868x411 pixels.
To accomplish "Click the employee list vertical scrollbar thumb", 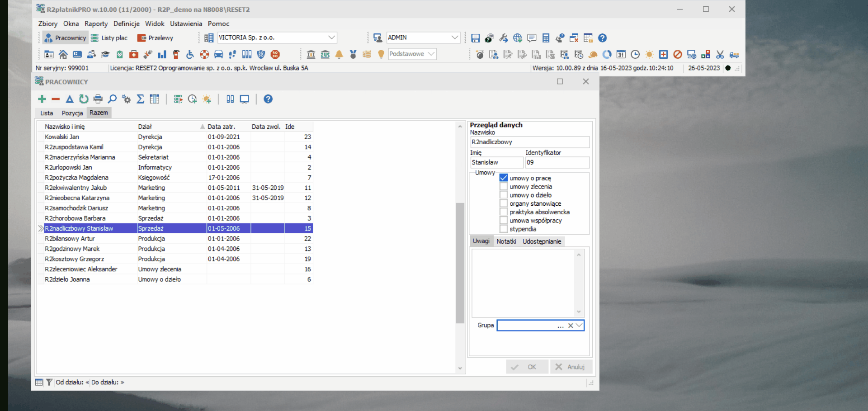I will pyautogui.click(x=460, y=263).
